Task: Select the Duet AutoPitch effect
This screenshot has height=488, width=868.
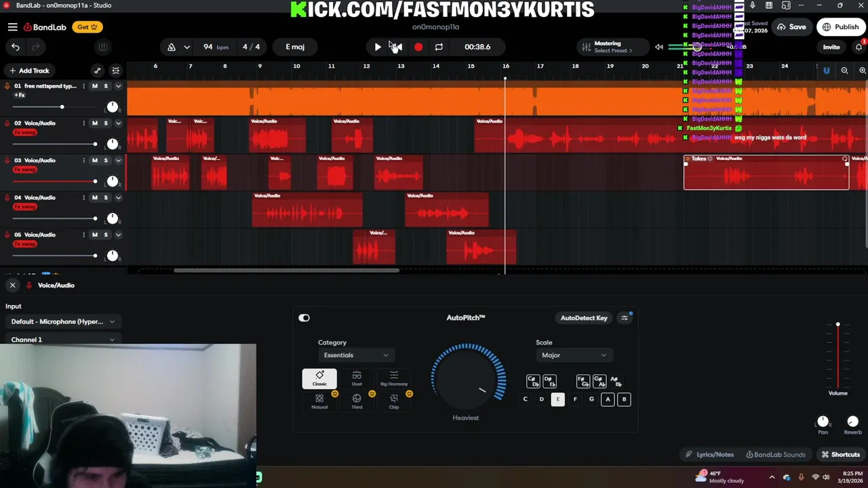Action: (x=357, y=379)
